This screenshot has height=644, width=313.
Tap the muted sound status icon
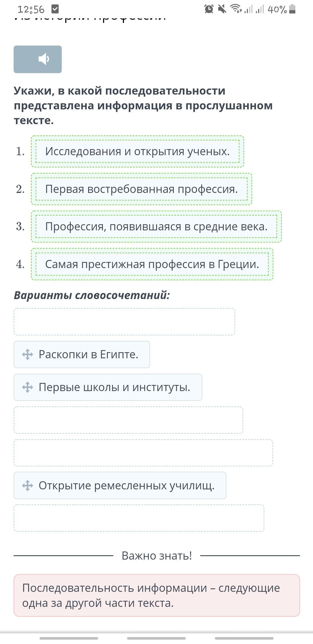pos(222,9)
